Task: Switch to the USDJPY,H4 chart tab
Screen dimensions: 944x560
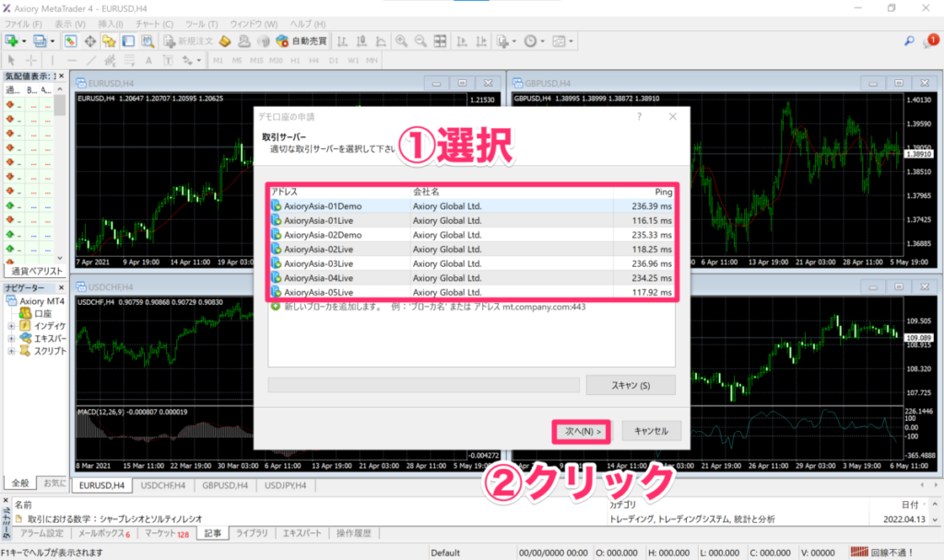Action: [286, 485]
